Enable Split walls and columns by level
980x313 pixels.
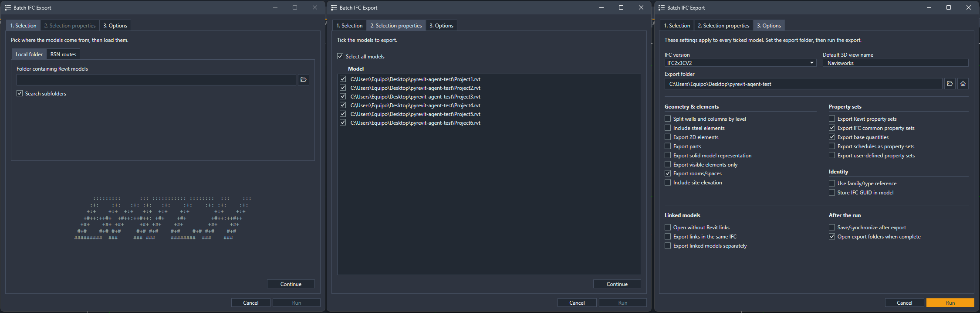tap(668, 119)
